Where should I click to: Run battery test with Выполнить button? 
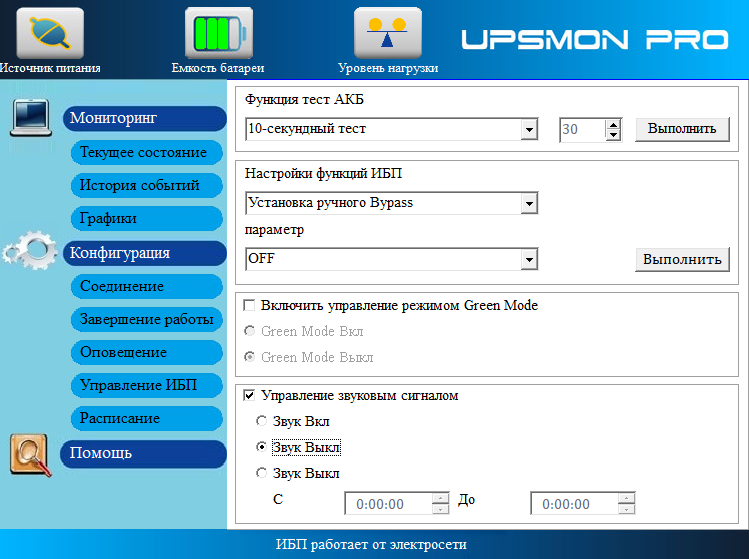pos(682,129)
